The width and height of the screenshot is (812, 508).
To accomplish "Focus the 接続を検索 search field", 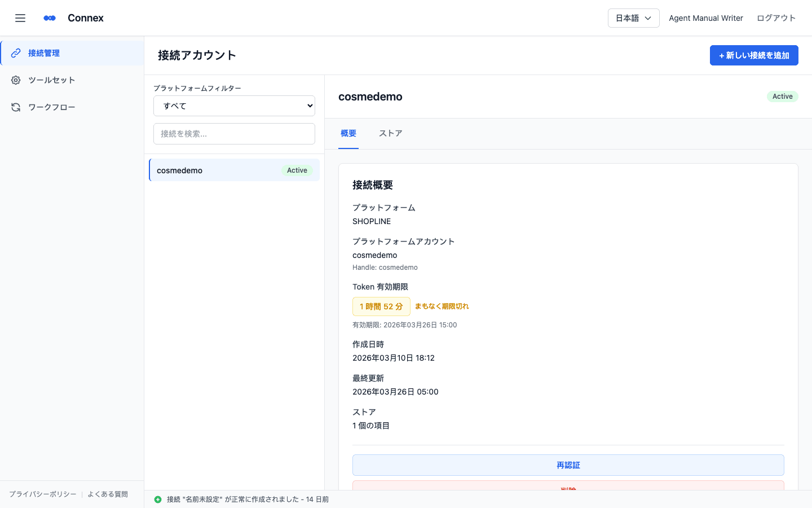I will click(234, 134).
